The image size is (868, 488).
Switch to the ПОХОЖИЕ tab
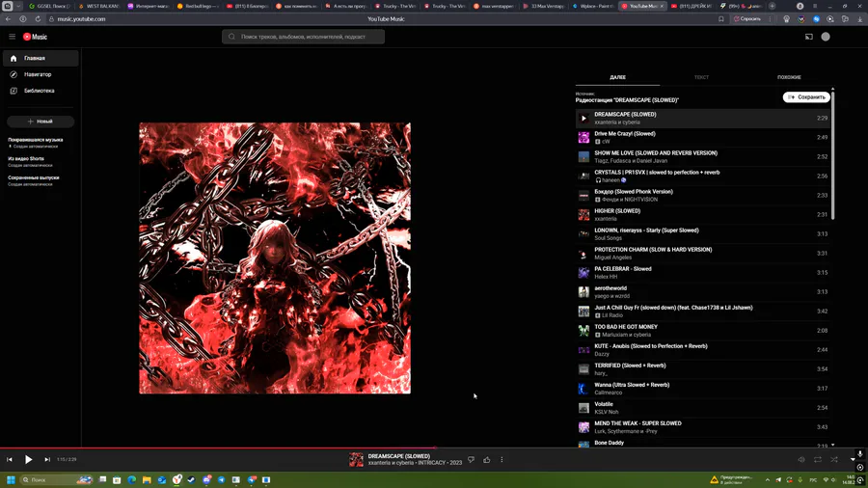(789, 77)
